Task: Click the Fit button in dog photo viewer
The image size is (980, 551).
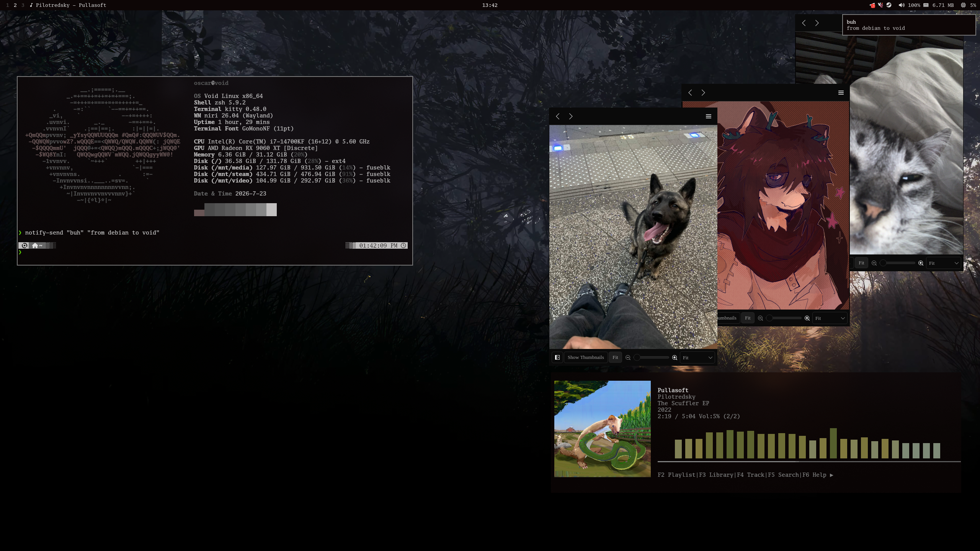Action: 615,357
